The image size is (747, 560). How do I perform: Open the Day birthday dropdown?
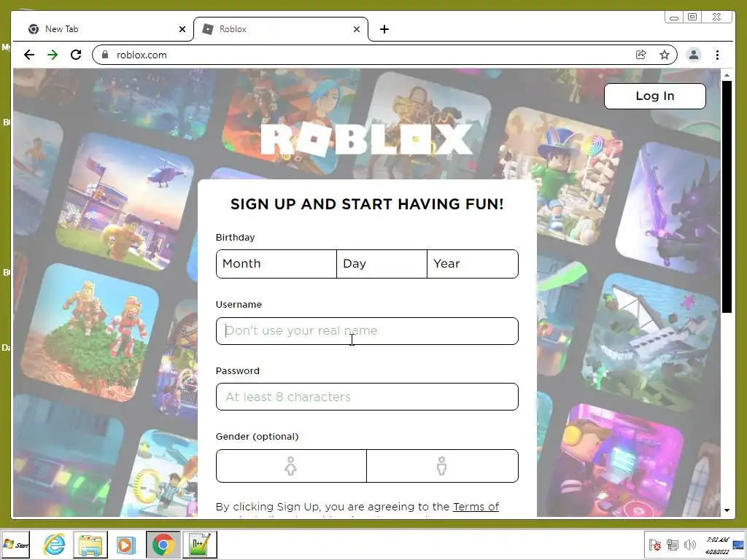click(382, 264)
